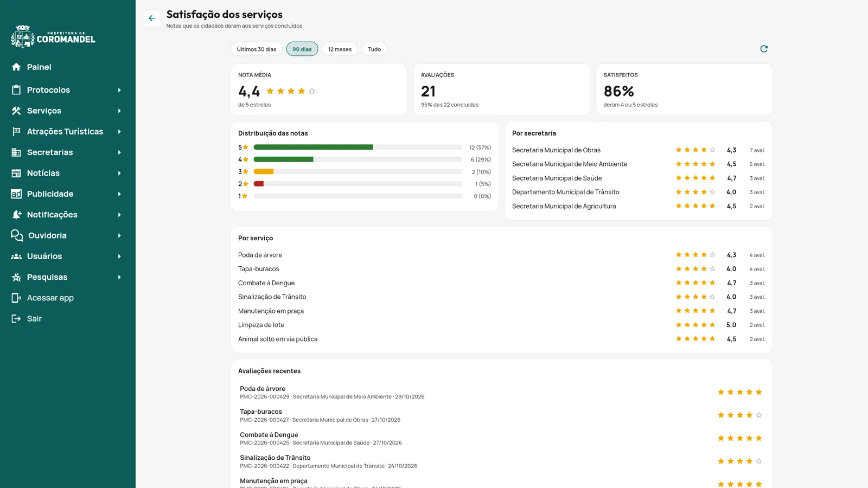Expand the Pesquisas submenu arrow
Screen dimensions: 868x488
click(119, 277)
